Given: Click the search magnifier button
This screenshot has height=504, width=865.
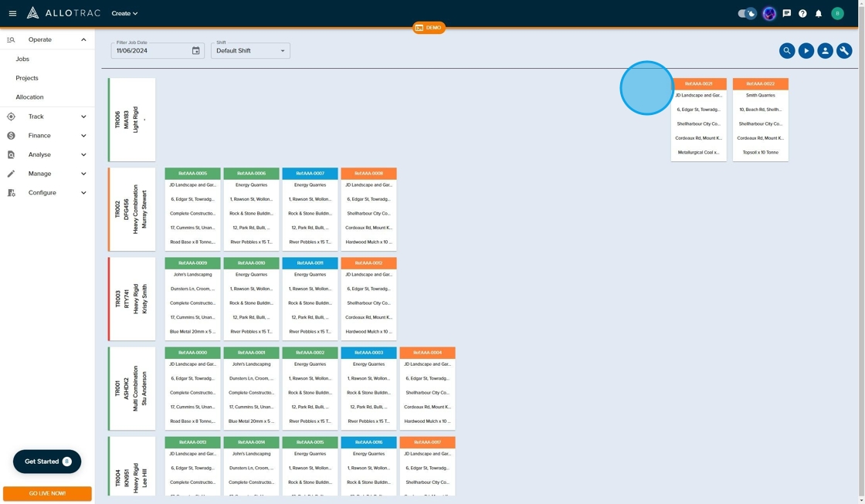Looking at the screenshot, I should pyautogui.click(x=787, y=50).
